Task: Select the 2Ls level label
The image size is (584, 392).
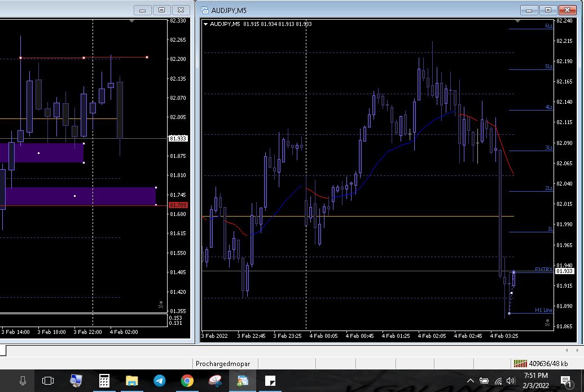Action: [x=548, y=188]
